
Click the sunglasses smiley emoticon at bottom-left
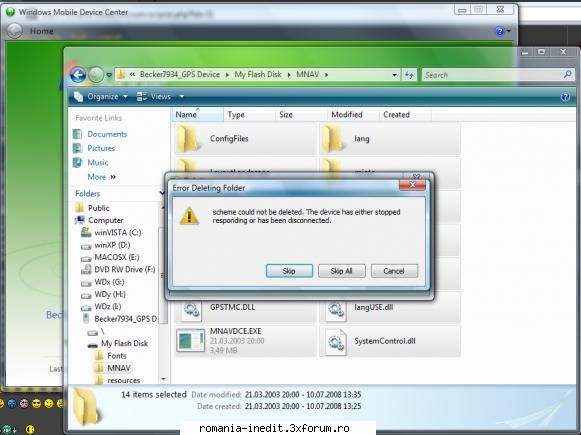(x=36, y=404)
